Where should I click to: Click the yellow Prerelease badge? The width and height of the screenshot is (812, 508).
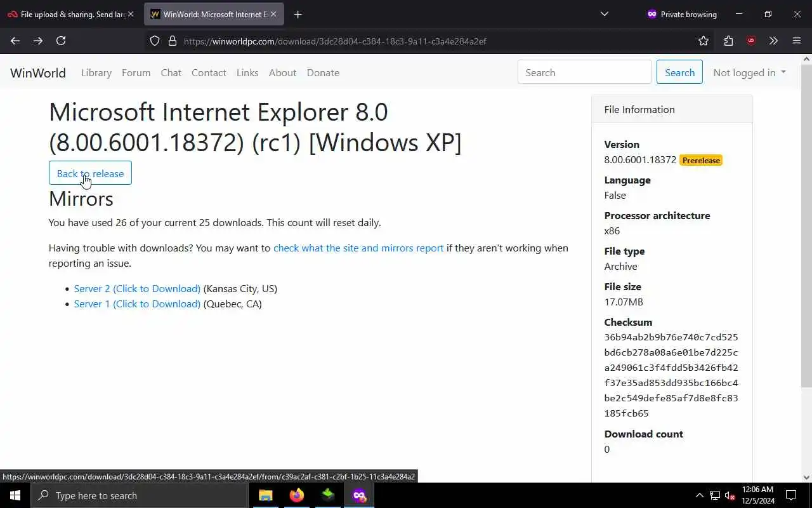pyautogui.click(x=701, y=160)
